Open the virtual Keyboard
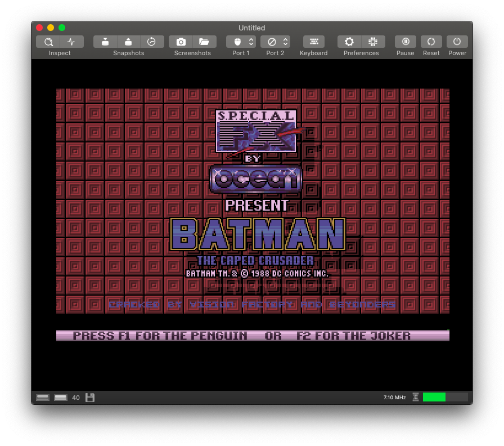 314,42
